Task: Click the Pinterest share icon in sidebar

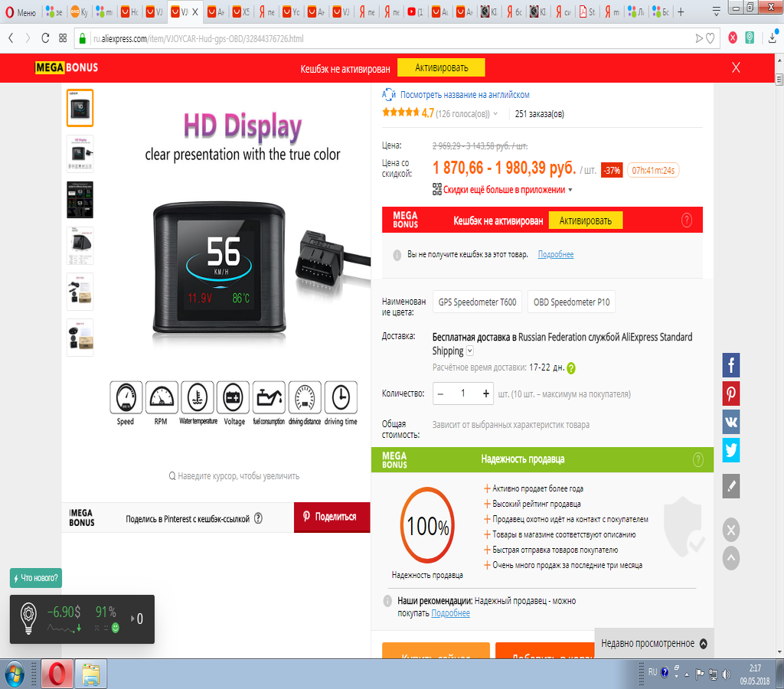Action: click(731, 393)
